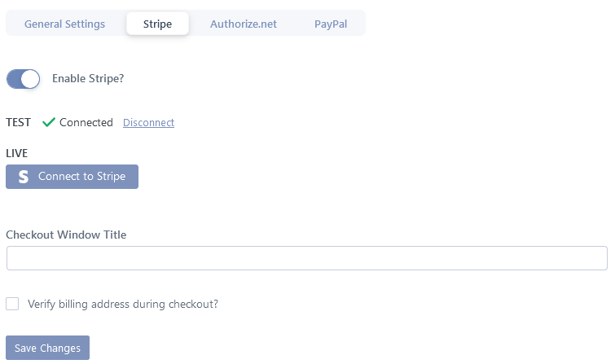Click the Connect to Stripe button
This screenshot has height=364, width=615.
(x=72, y=177)
